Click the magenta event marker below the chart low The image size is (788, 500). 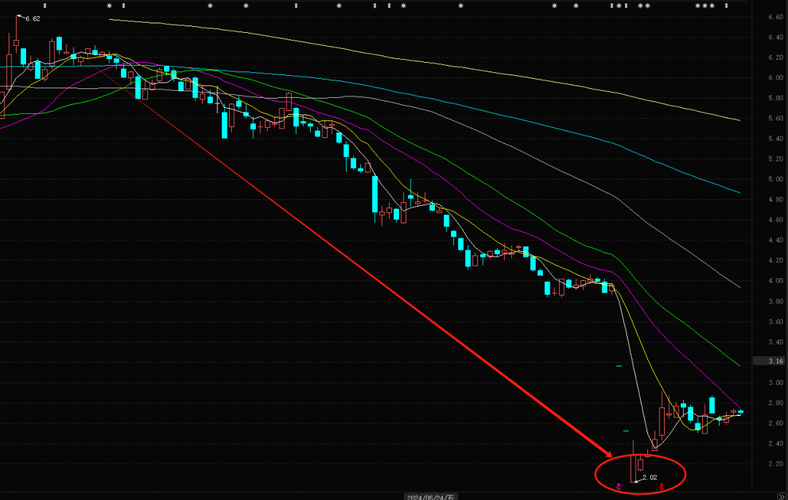[x=619, y=487]
